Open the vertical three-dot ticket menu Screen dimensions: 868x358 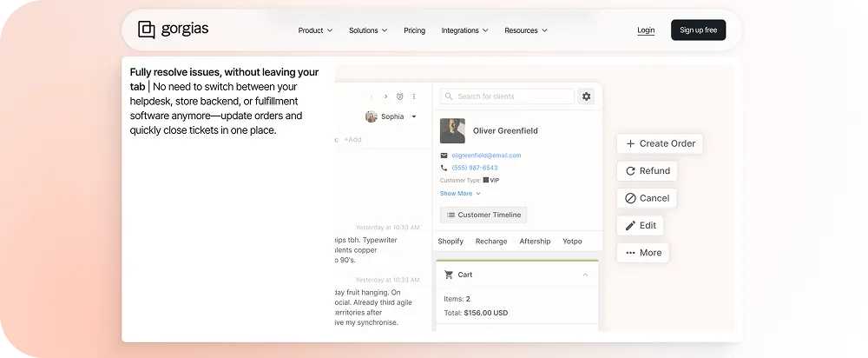click(413, 96)
